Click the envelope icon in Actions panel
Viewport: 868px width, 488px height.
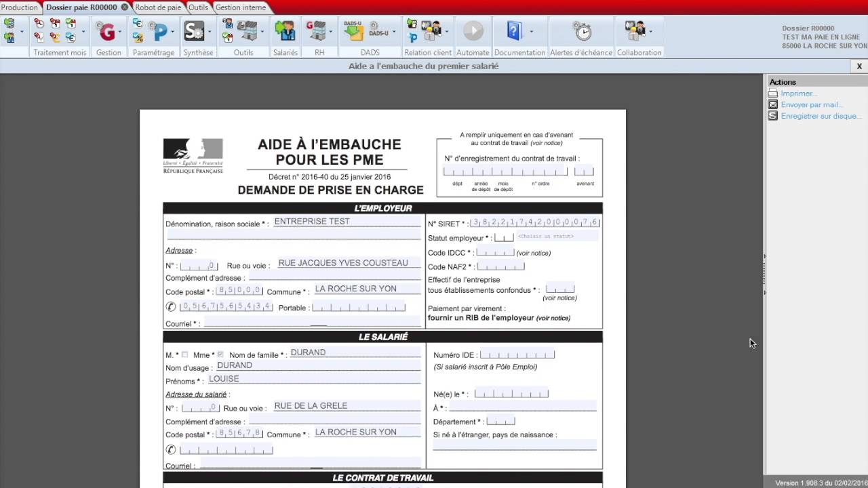click(772, 104)
